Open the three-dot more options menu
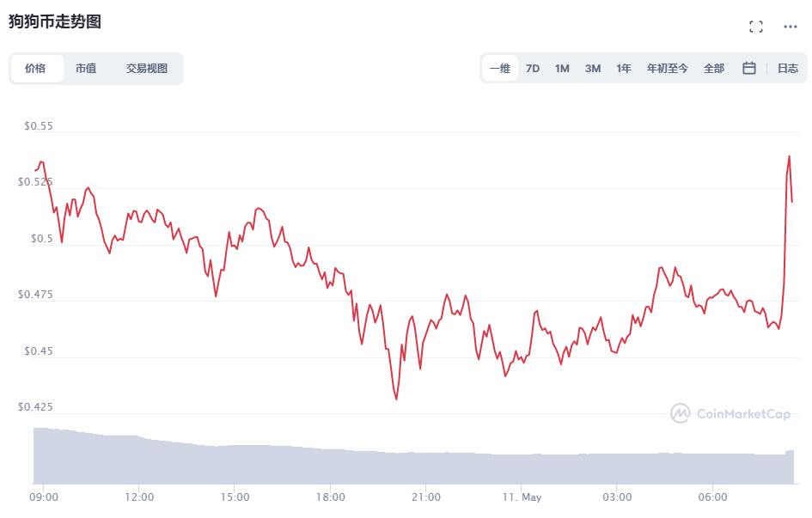This screenshot has height=518, width=812. (x=791, y=27)
